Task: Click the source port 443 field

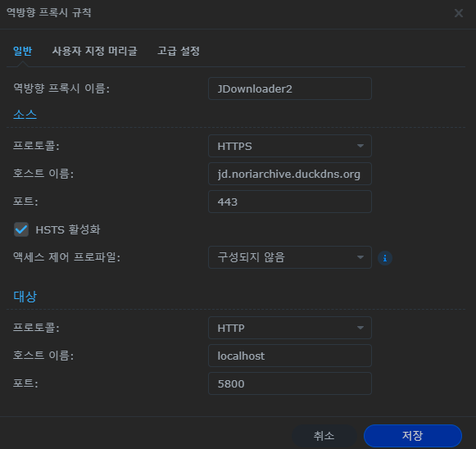Action: (290, 202)
